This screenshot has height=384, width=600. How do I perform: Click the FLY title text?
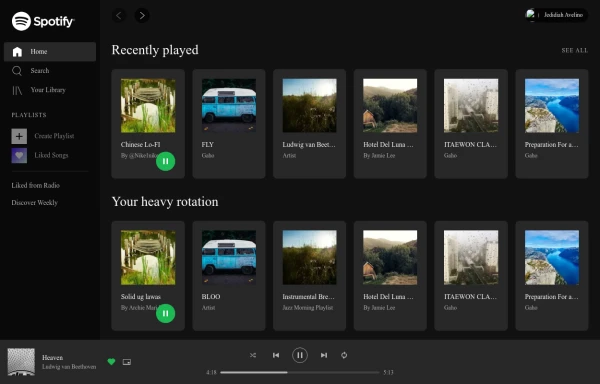coord(208,145)
